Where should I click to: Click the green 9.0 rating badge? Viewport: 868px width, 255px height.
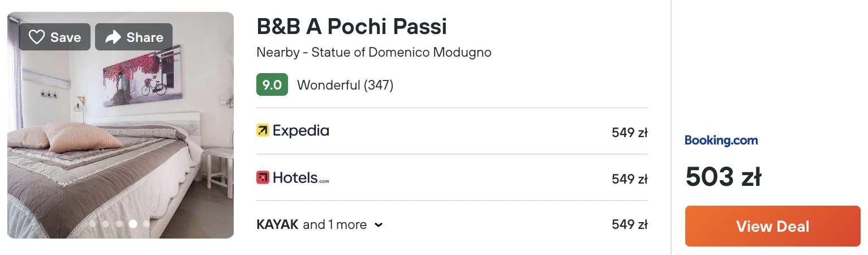[x=272, y=85]
